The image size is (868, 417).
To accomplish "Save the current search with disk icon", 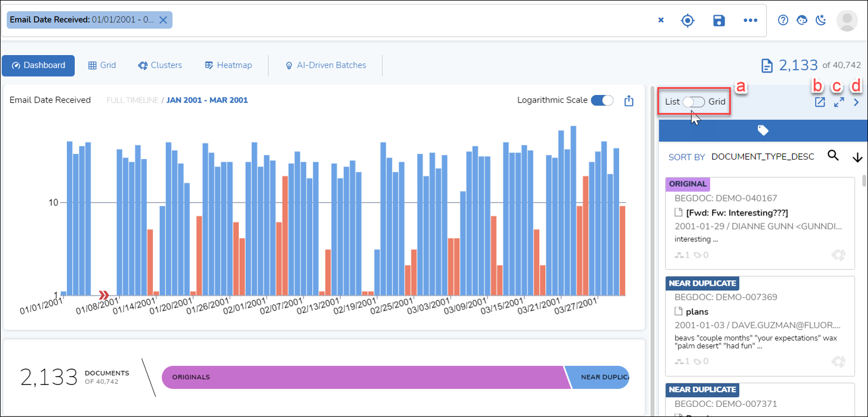I will [718, 20].
